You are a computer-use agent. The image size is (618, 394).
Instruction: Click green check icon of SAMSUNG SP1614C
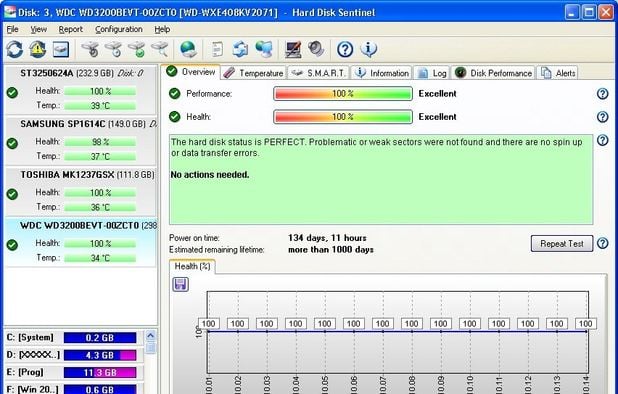12,143
